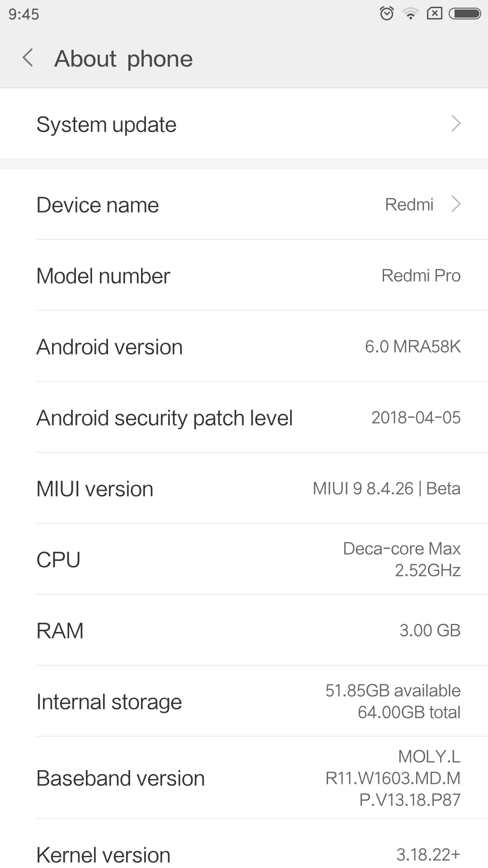Tap the back arrow icon
The image size is (488, 868).
(x=28, y=58)
